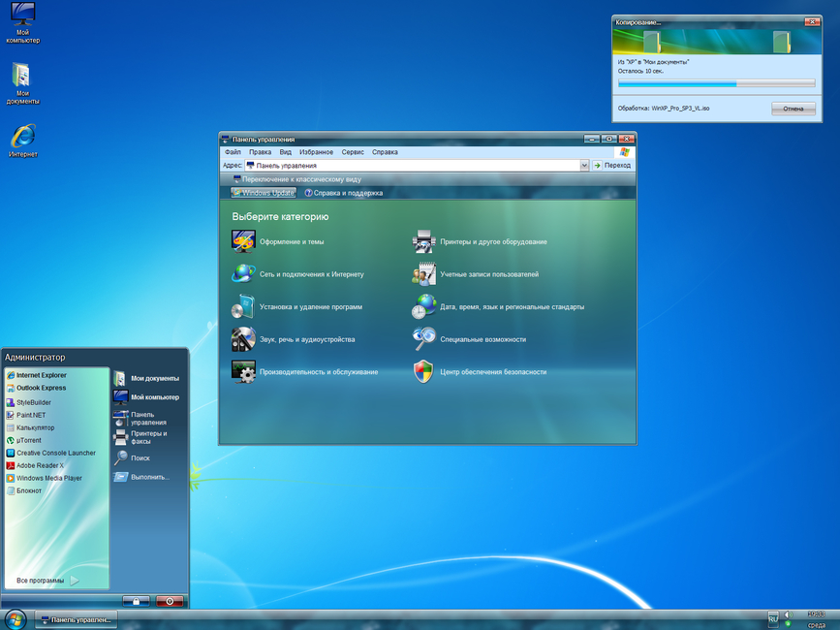Open the Help menu (Справка)
Image resolution: width=840 pixels, height=630 pixels.
click(385, 152)
